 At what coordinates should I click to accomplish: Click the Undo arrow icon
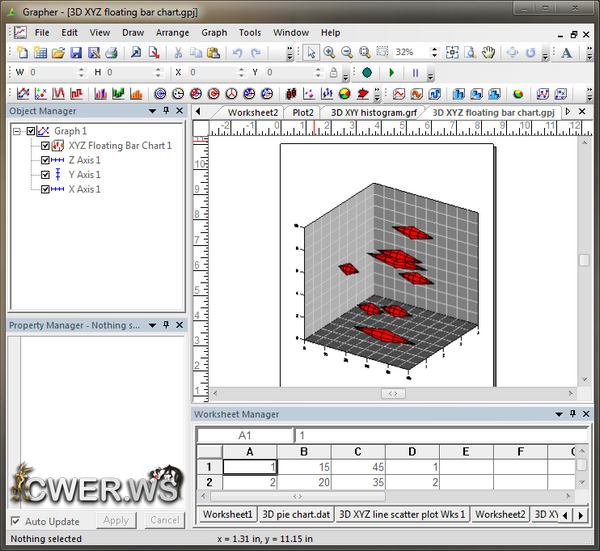click(x=237, y=52)
